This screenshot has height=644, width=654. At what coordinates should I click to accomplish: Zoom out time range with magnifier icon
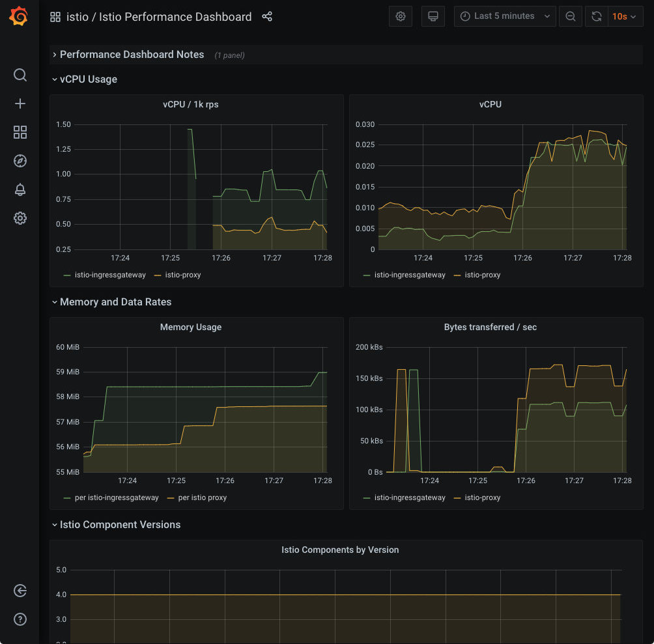click(571, 17)
